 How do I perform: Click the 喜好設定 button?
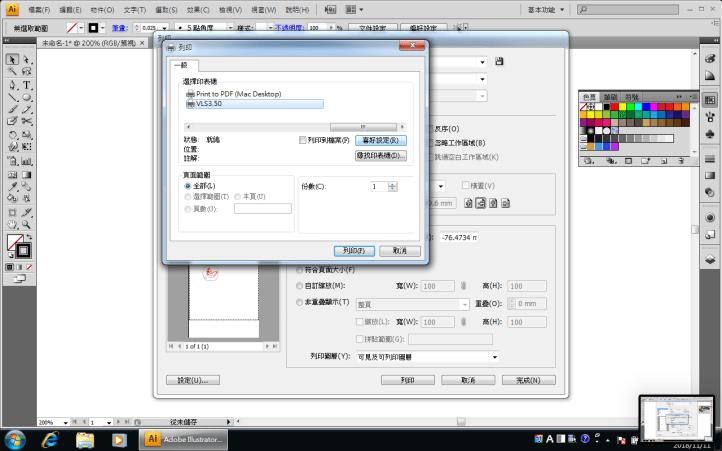381,141
